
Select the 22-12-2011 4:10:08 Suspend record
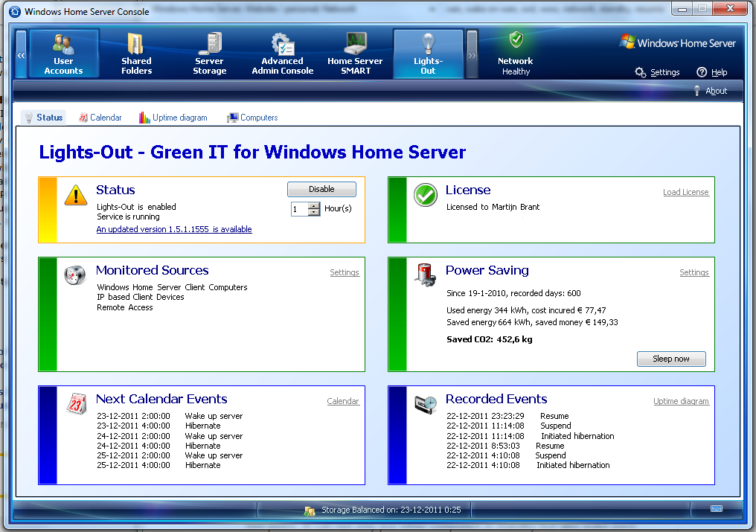coord(506,456)
